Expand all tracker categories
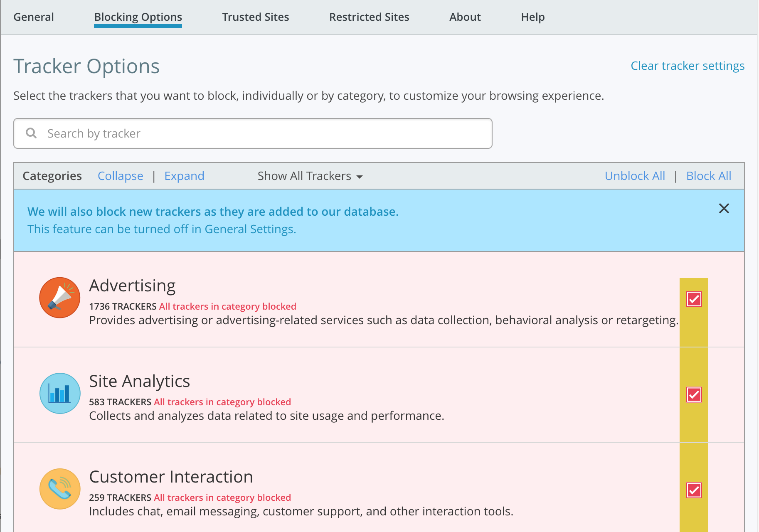Screen dimensions: 759x532 [184, 176]
